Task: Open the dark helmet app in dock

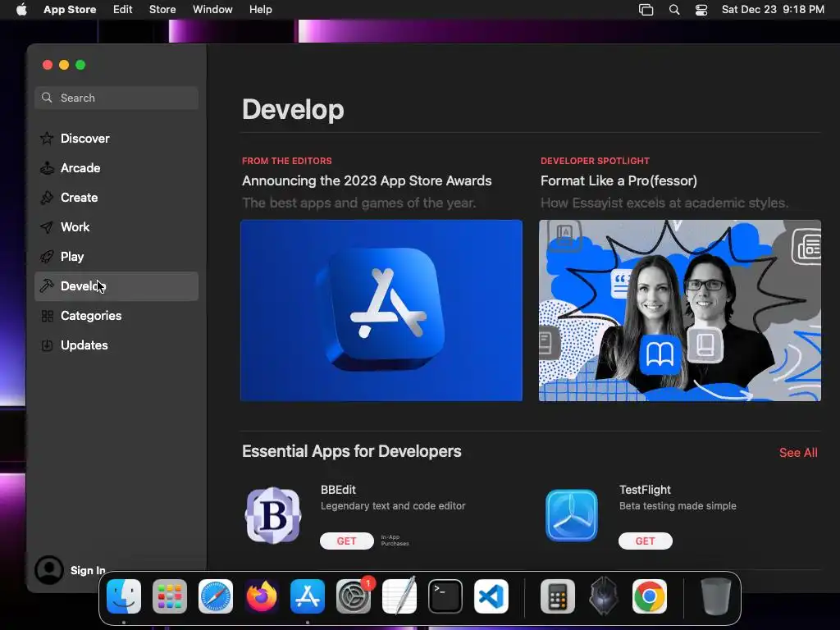Action: coord(604,596)
